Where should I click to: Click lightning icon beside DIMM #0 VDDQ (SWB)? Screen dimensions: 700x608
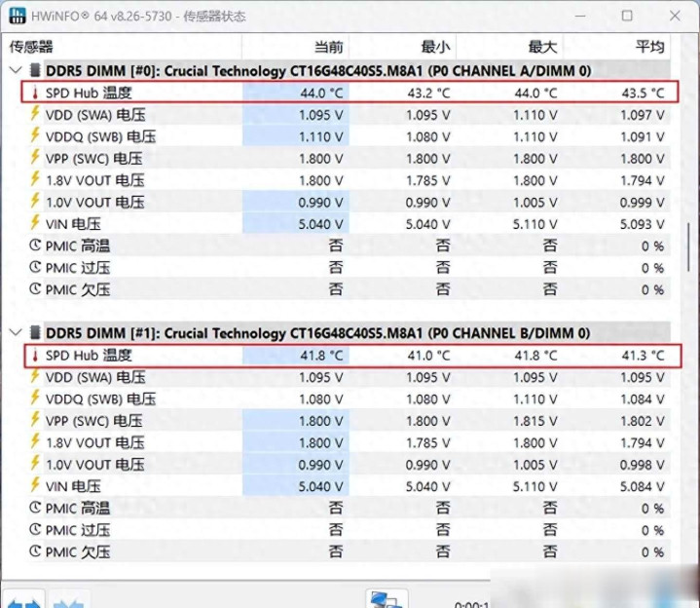pos(35,135)
